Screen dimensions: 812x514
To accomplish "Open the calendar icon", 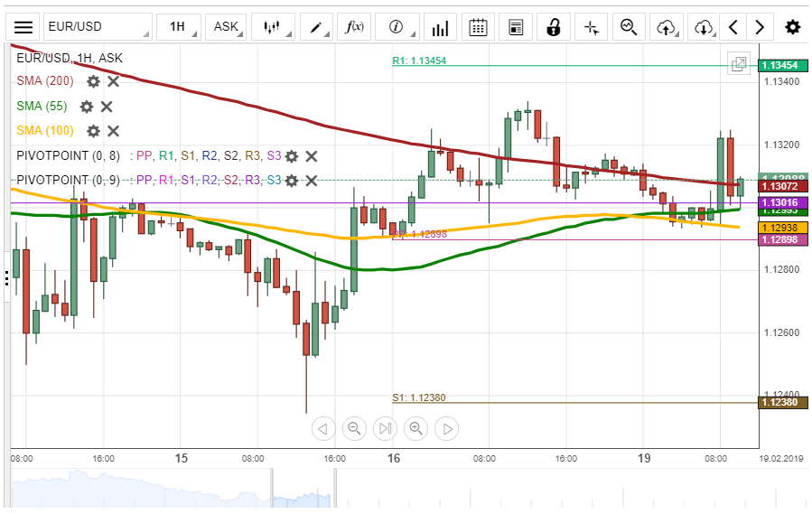I will (x=478, y=27).
